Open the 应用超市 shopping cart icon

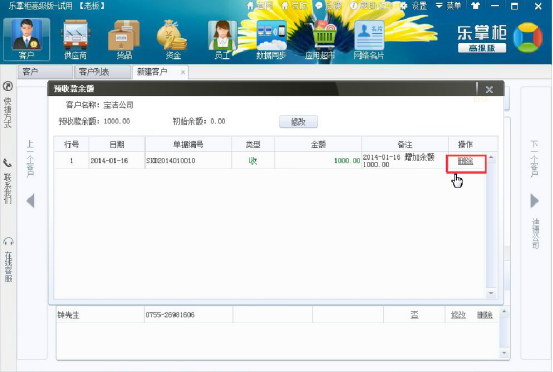click(x=320, y=39)
